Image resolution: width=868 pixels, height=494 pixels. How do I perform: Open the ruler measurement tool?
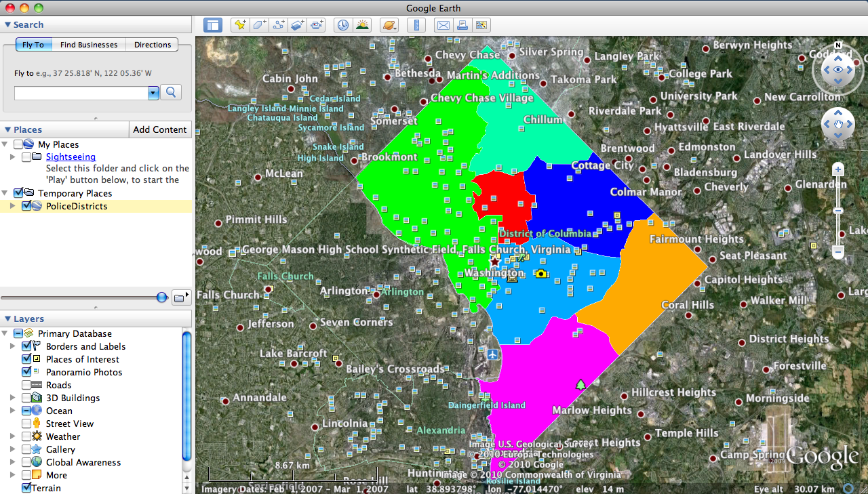(416, 25)
